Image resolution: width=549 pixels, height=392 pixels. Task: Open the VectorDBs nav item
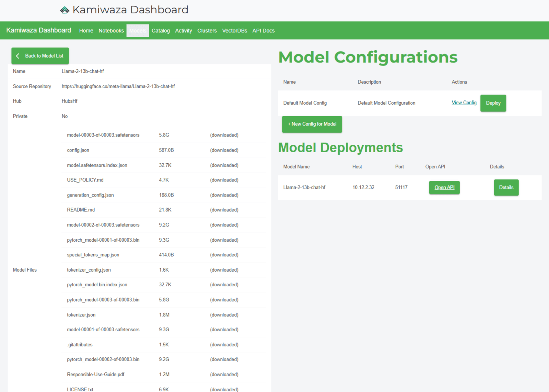(235, 31)
